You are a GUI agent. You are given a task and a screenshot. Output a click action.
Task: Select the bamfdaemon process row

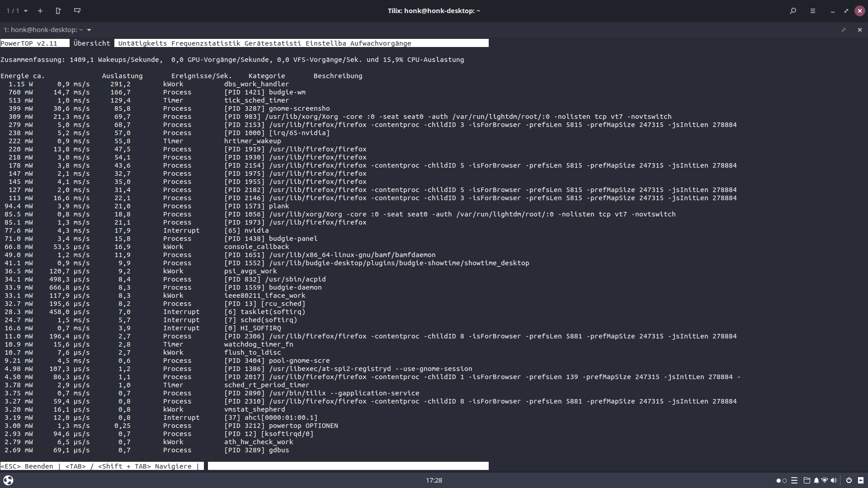(x=218, y=255)
